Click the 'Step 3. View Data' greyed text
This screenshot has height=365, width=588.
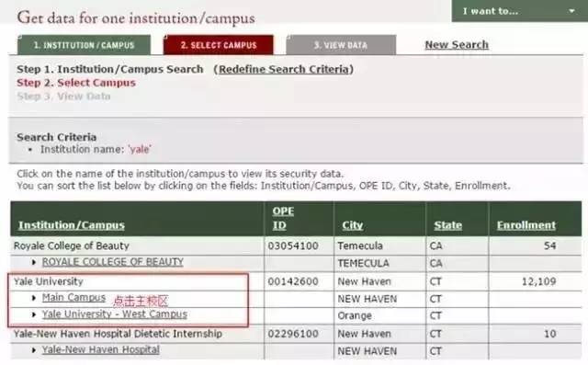(x=63, y=96)
